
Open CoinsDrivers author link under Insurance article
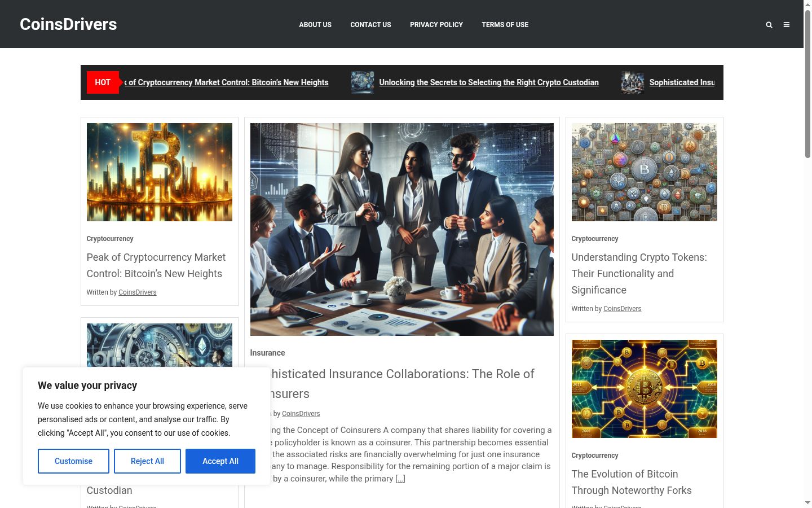301,414
